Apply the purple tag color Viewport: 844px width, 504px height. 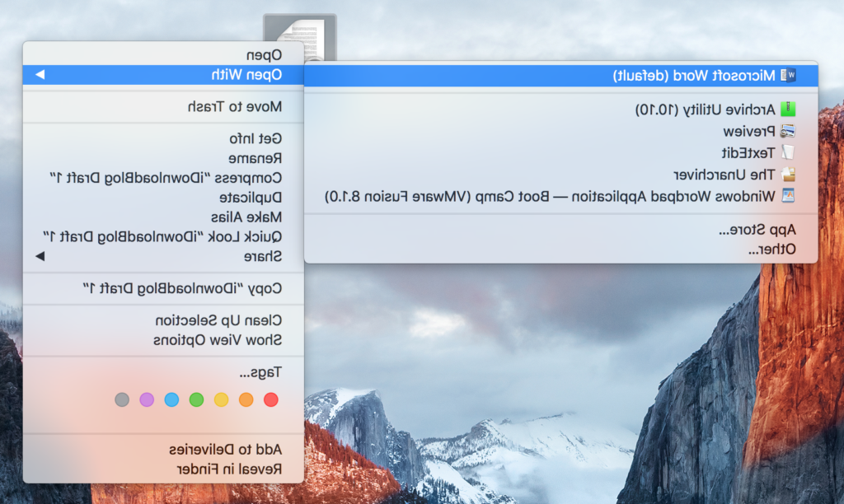[147, 400]
